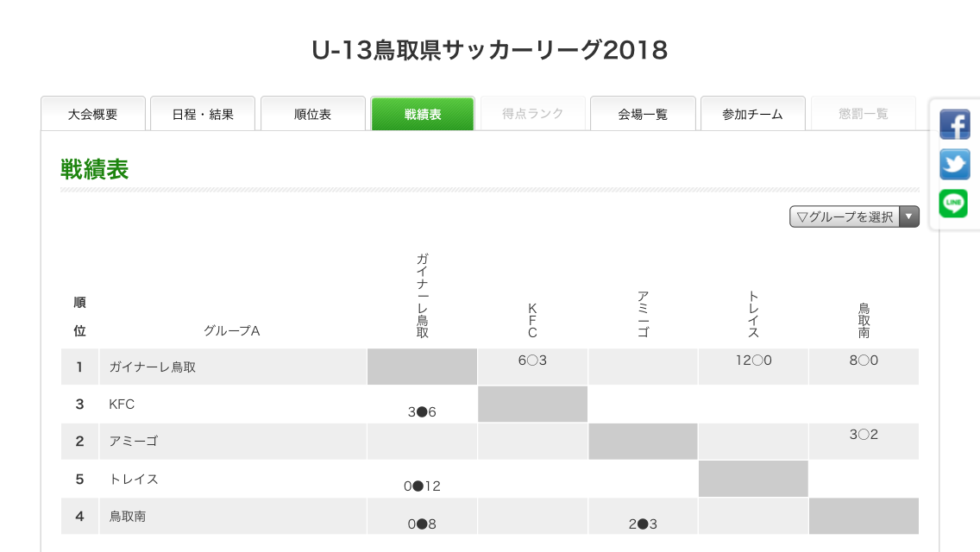Click the dropdown arrow beside グループを選択
Screen dimensions: 980x552
pos(909,217)
